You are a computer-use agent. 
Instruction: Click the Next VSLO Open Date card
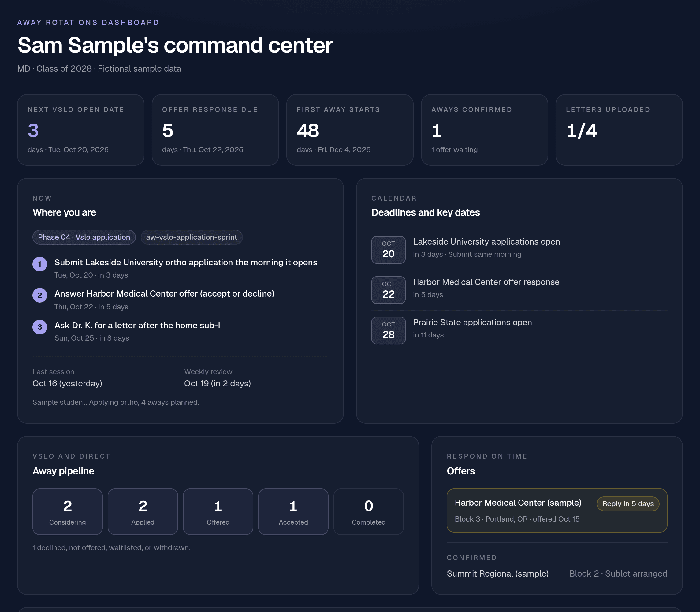81,130
